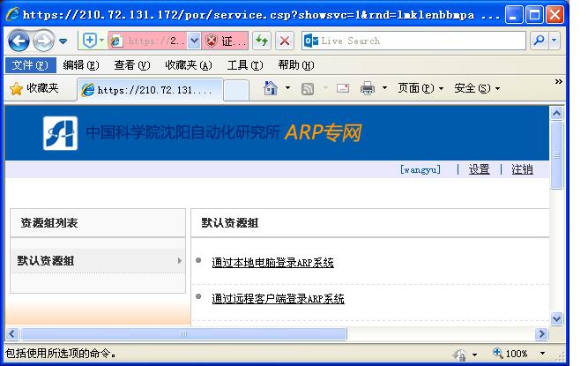Click the Refresh page icon
588x366 pixels.
pyautogui.click(x=262, y=41)
